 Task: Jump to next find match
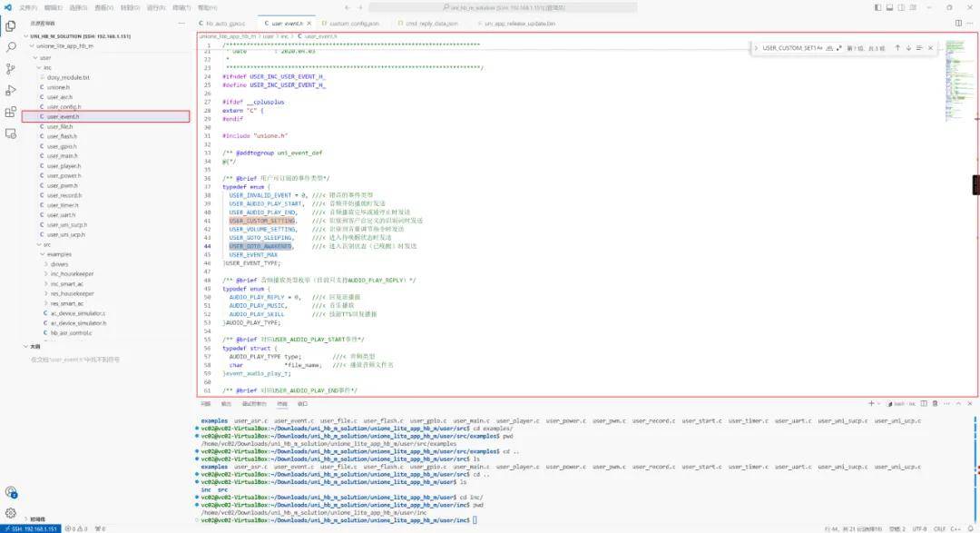pos(908,48)
